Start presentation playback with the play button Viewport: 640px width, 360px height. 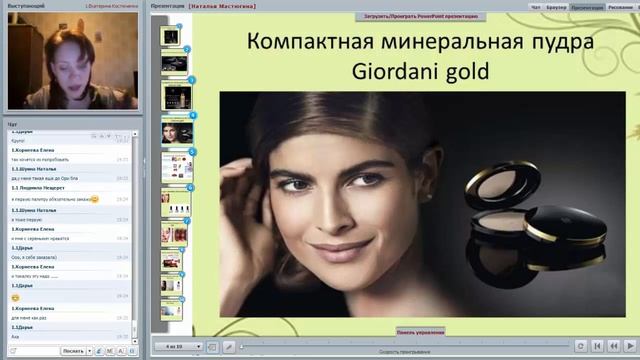630,346
